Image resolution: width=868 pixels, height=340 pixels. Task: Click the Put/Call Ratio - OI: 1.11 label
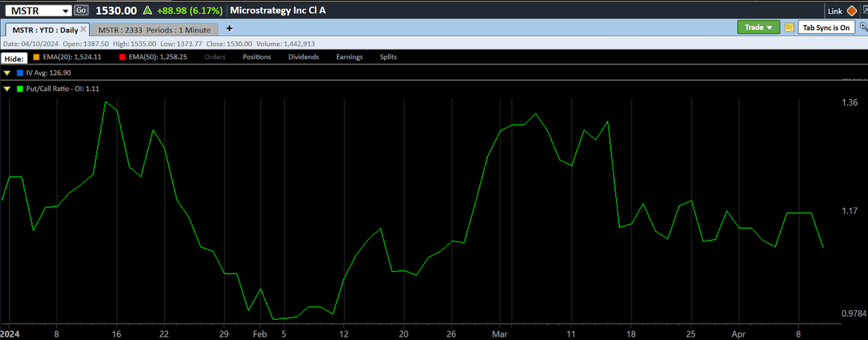[62, 89]
